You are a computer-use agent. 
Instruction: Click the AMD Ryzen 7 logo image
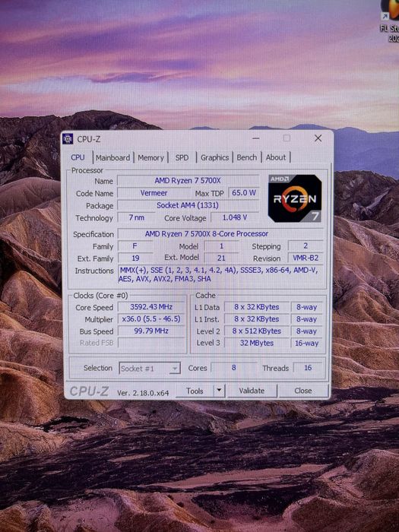(x=295, y=198)
